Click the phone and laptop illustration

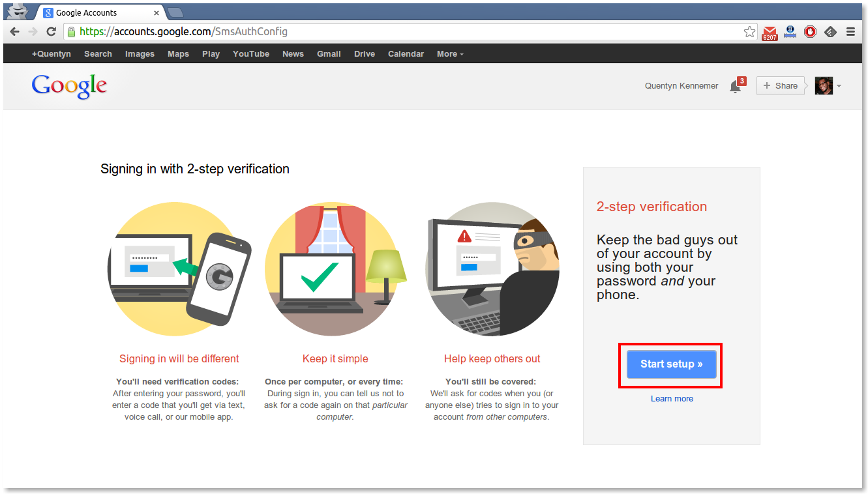click(x=179, y=269)
